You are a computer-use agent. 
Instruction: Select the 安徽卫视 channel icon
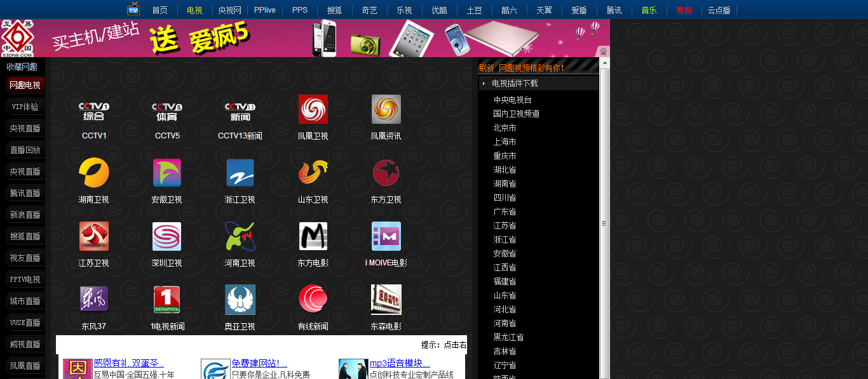[x=167, y=173]
